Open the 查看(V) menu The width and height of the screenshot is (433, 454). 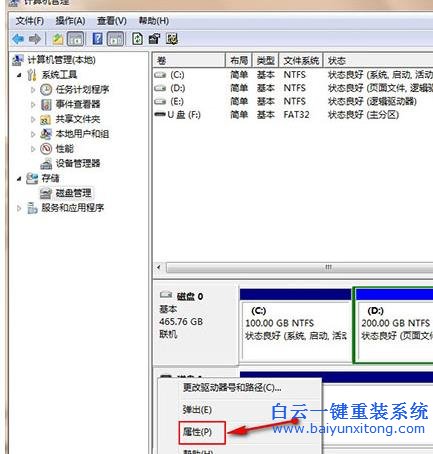point(112,21)
